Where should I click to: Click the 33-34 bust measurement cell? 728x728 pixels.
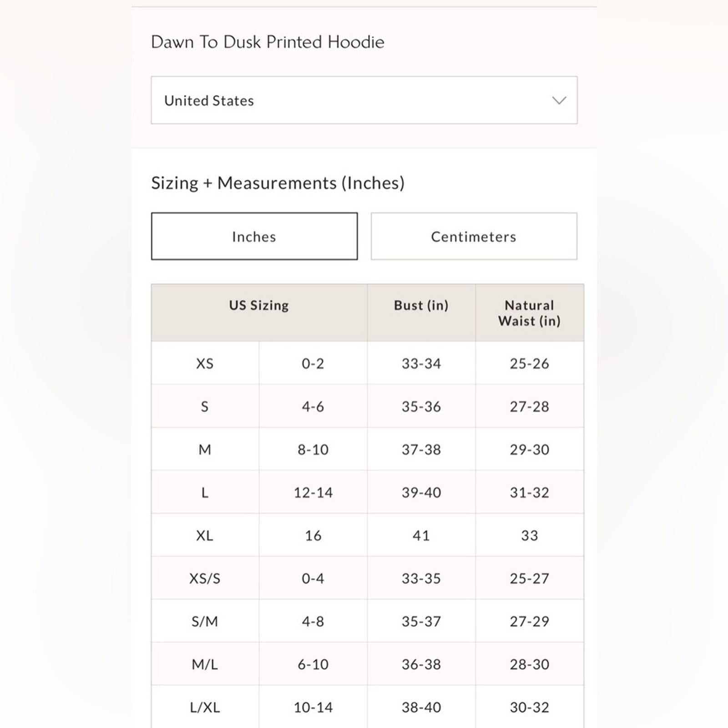pos(421,364)
